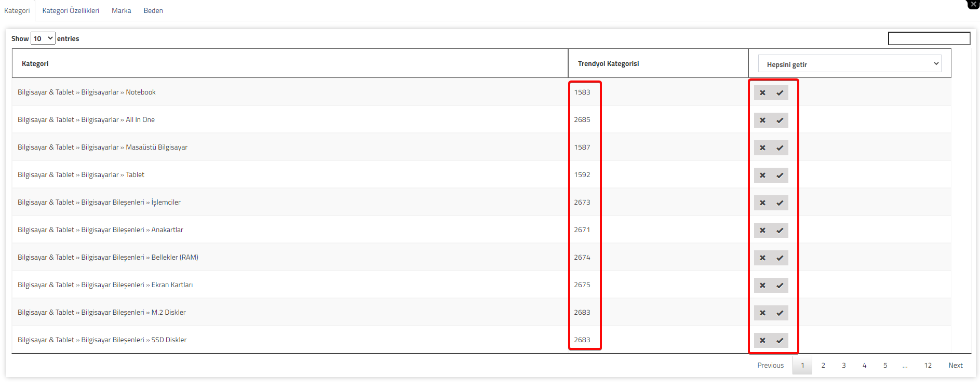
Task: Go to the Next page
Action: [956, 366]
